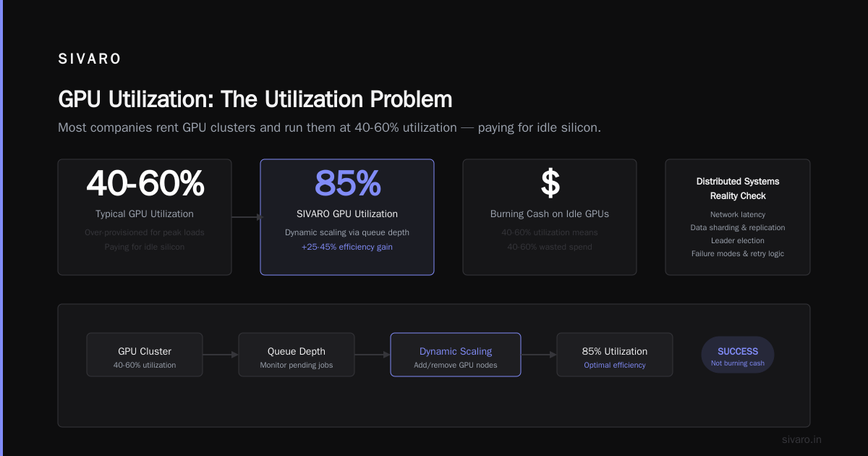Click the Distributed Systems Reality Check card
This screenshot has height=456, width=868.
(738, 217)
